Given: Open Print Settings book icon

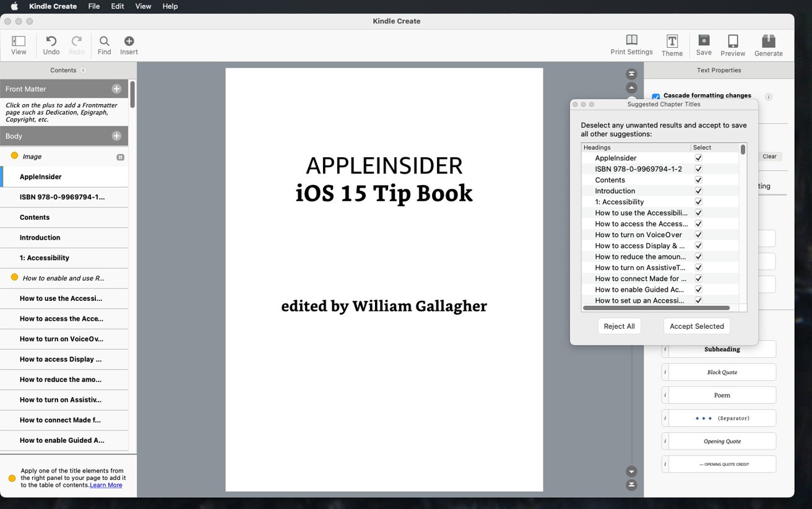Looking at the screenshot, I should click(x=631, y=40).
